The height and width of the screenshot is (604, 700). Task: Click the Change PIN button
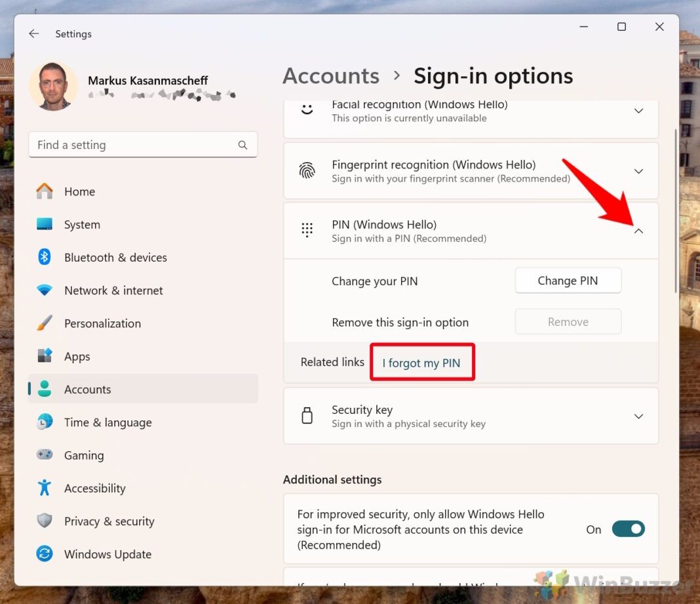(568, 281)
